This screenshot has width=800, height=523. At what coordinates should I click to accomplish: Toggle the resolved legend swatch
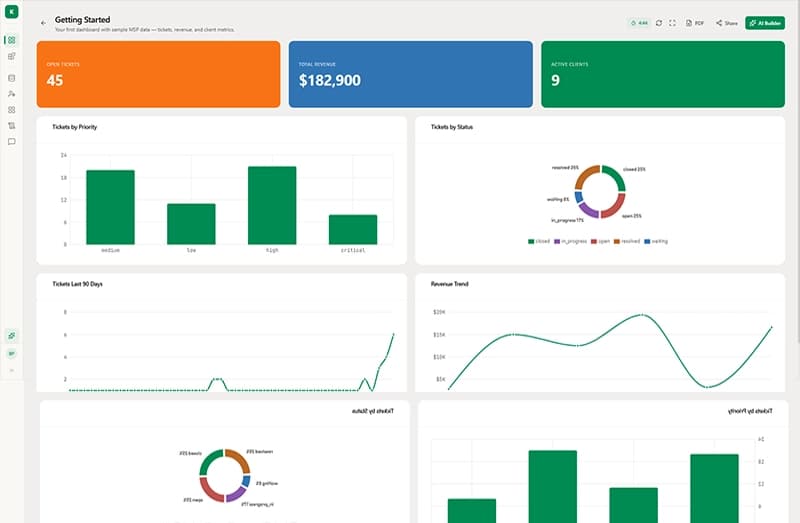(x=616, y=241)
